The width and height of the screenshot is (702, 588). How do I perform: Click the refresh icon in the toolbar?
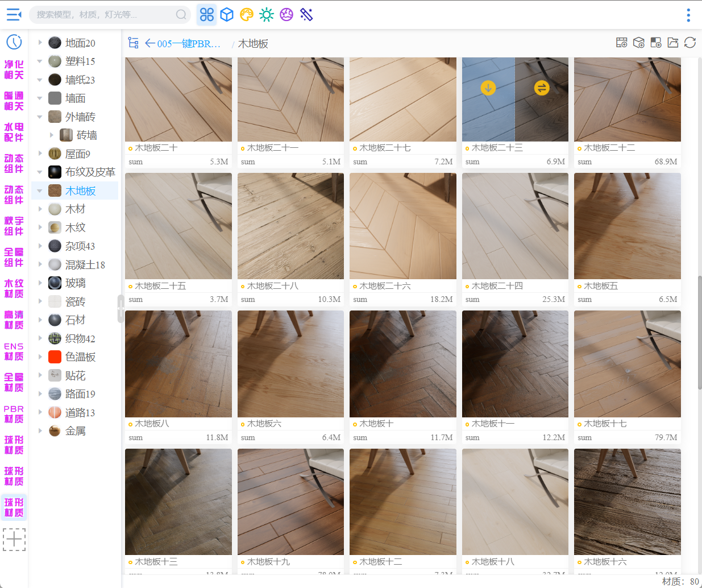[x=690, y=43]
